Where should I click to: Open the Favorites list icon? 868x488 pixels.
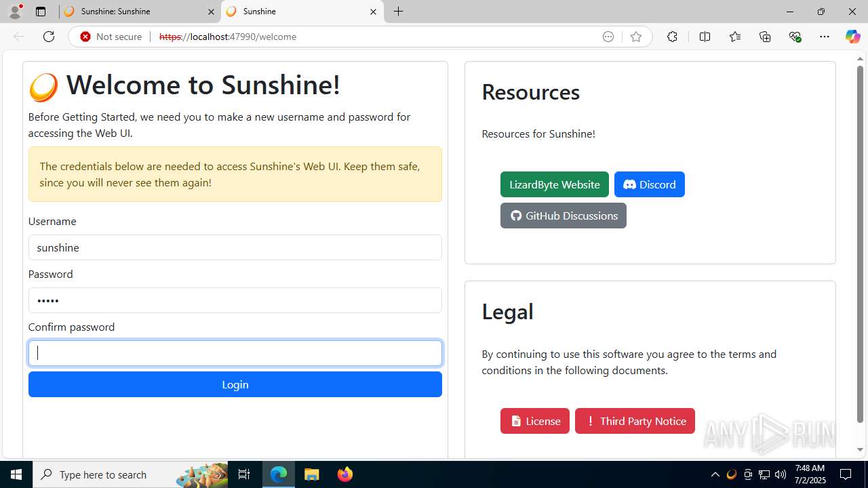tap(735, 37)
